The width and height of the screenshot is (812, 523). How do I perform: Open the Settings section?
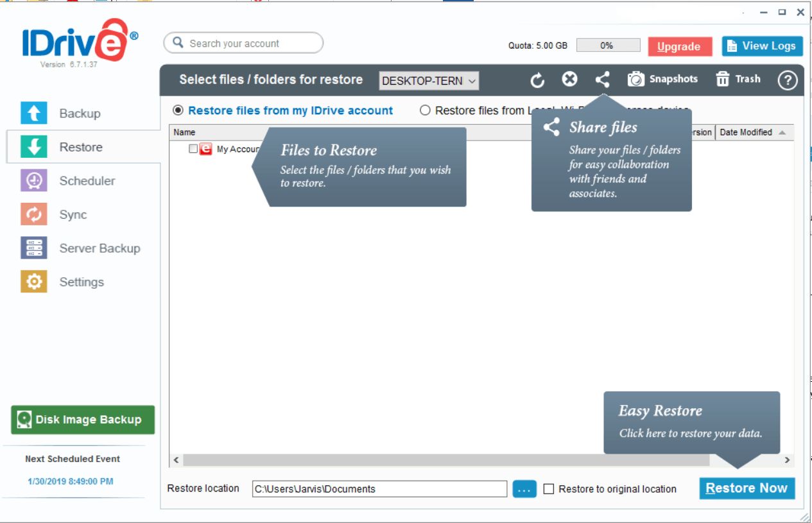(62, 282)
